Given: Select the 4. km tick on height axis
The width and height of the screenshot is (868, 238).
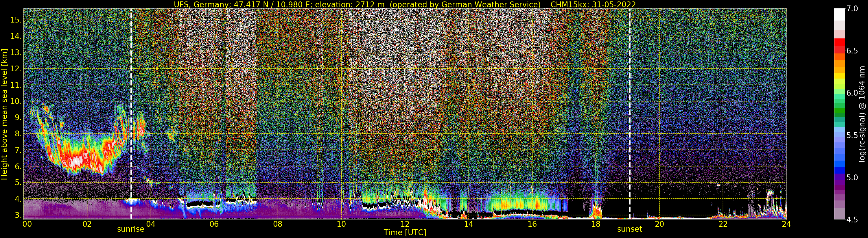Looking at the screenshot, I should [18, 199].
